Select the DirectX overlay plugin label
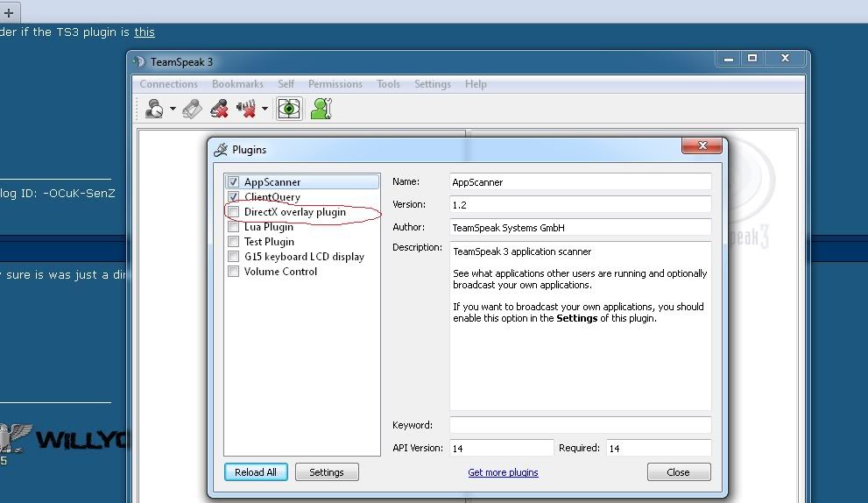The width and height of the screenshot is (868, 503). coord(295,211)
